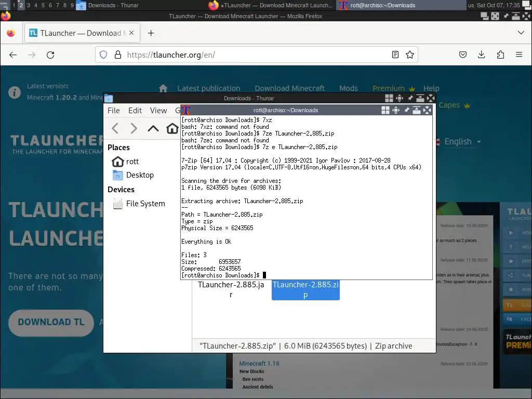Go back in Firefox navigation

[13, 55]
